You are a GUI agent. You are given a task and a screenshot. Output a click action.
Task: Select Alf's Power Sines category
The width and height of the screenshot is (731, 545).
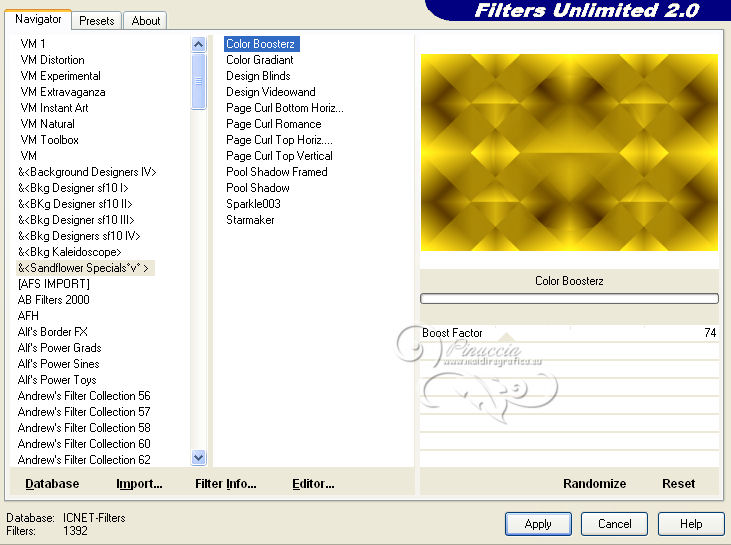click(x=58, y=364)
